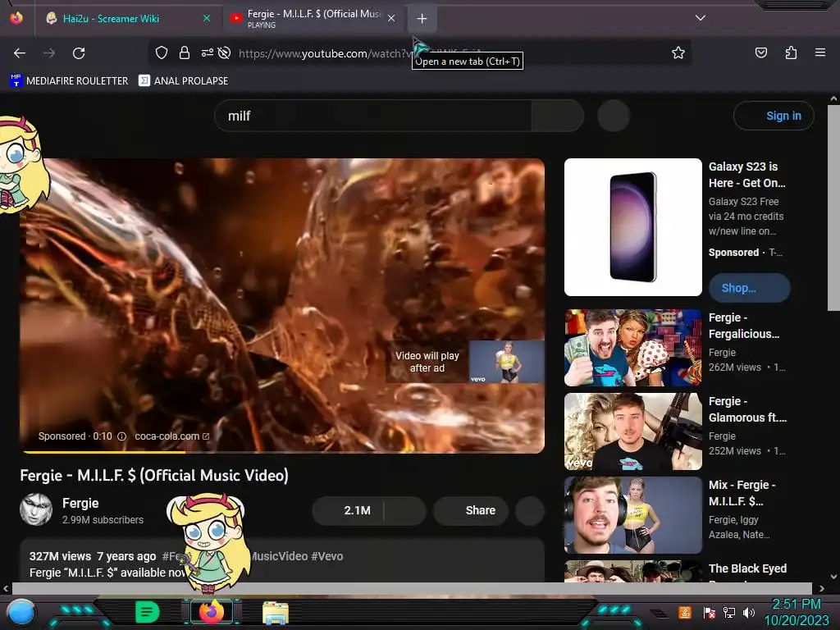Click the scroll up arrow at top right

tap(833, 99)
